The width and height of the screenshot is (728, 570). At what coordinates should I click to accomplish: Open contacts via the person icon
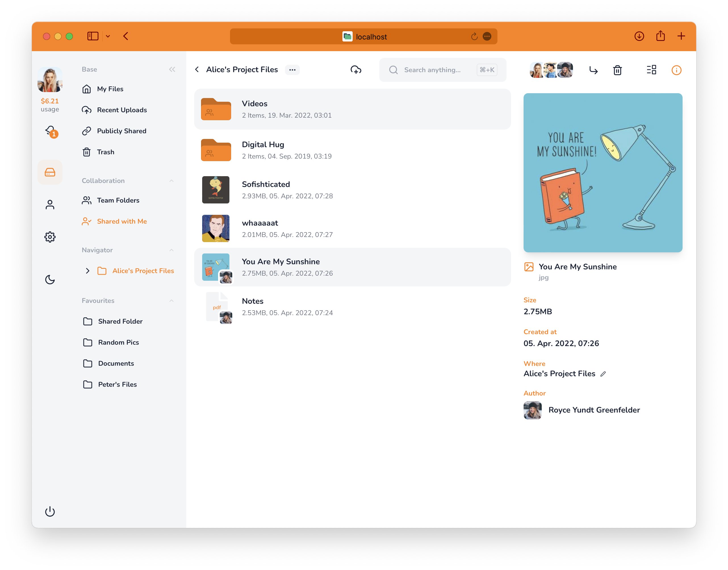[x=50, y=204]
